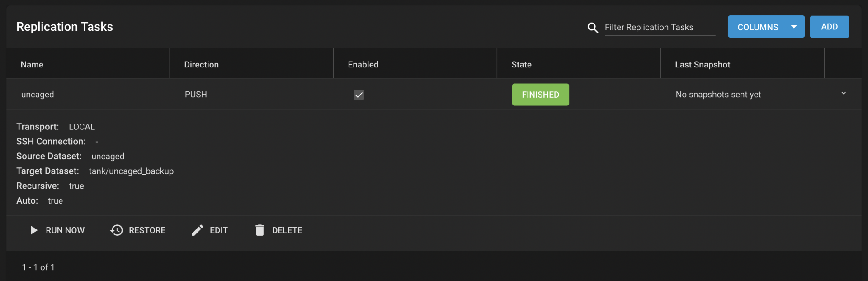This screenshot has width=868, height=281.
Task: Click the Restore history clock icon
Action: click(x=117, y=230)
